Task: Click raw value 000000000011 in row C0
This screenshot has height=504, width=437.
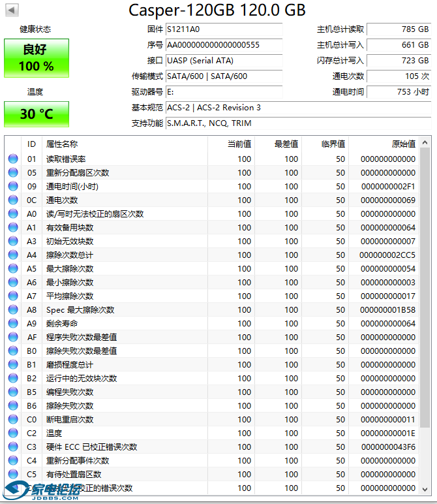Action: 387,420
